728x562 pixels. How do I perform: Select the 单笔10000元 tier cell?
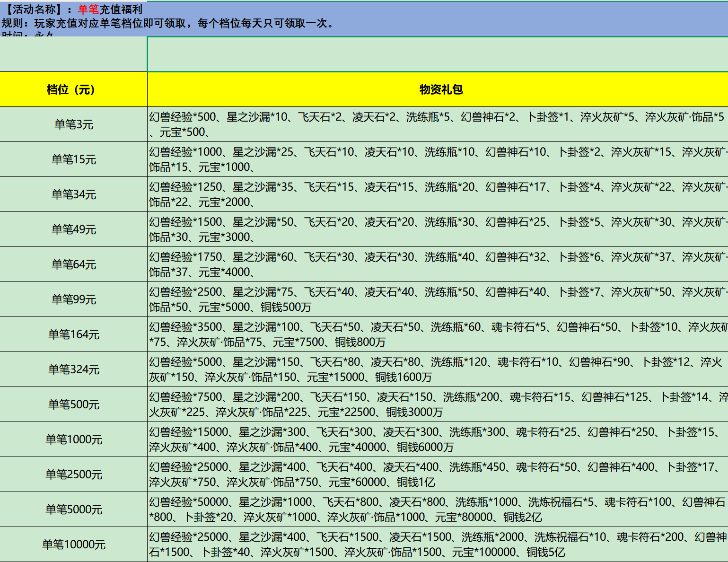coord(73,544)
